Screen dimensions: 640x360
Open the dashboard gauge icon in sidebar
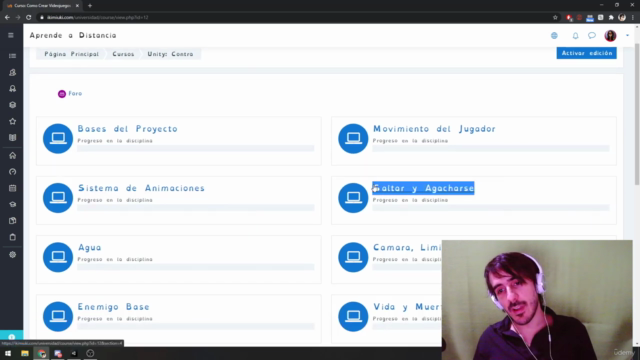click(13, 172)
